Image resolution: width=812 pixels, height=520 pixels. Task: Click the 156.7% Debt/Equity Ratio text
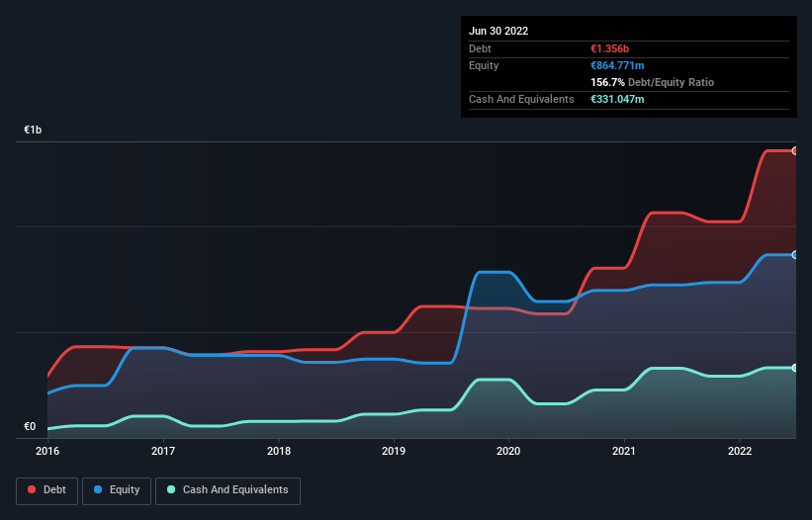pyautogui.click(x=652, y=82)
